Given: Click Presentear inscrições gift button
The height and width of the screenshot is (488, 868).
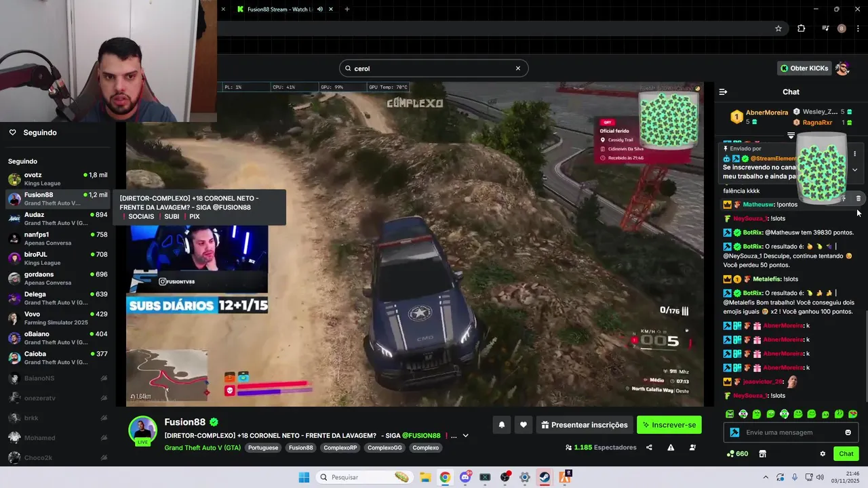Looking at the screenshot, I should (585, 425).
